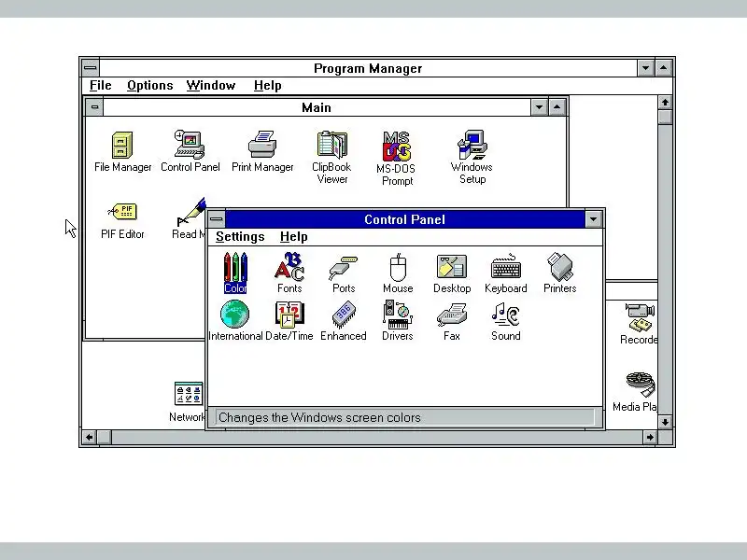The width and height of the screenshot is (747, 560).
Task: Click the Program Manager title bar
Action: [x=368, y=68]
